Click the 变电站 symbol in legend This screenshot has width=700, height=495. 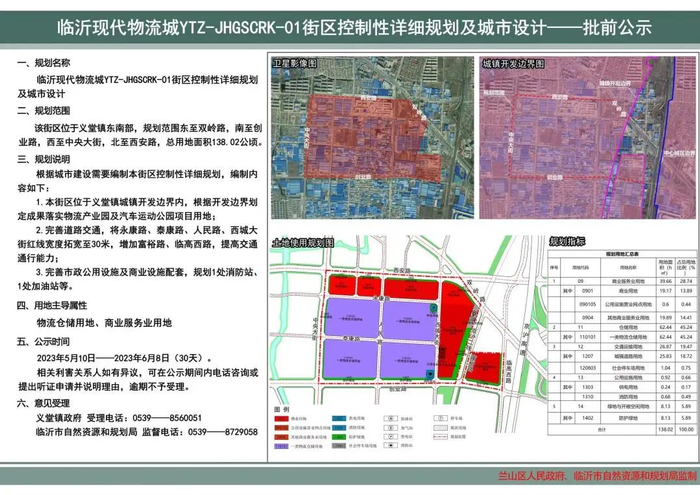391,437
